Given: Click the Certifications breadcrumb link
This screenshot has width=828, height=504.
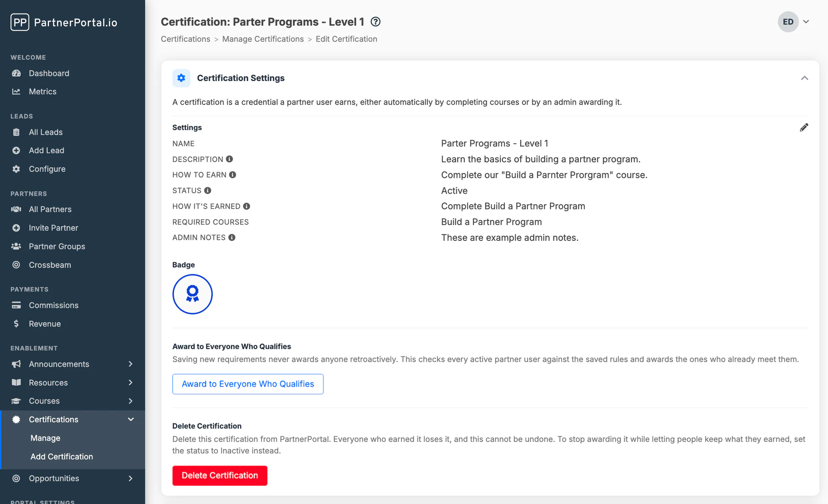Looking at the screenshot, I should pyautogui.click(x=185, y=39).
